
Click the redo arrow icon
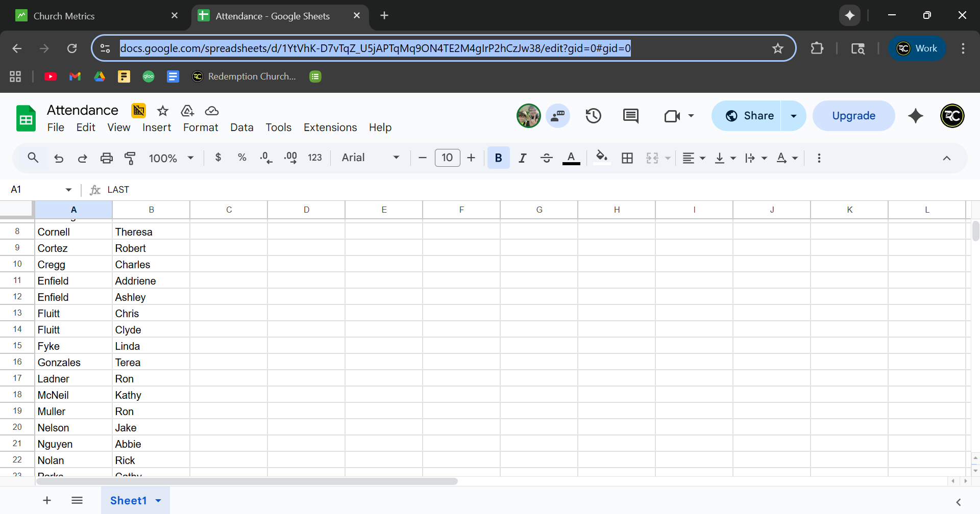(82, 158)
